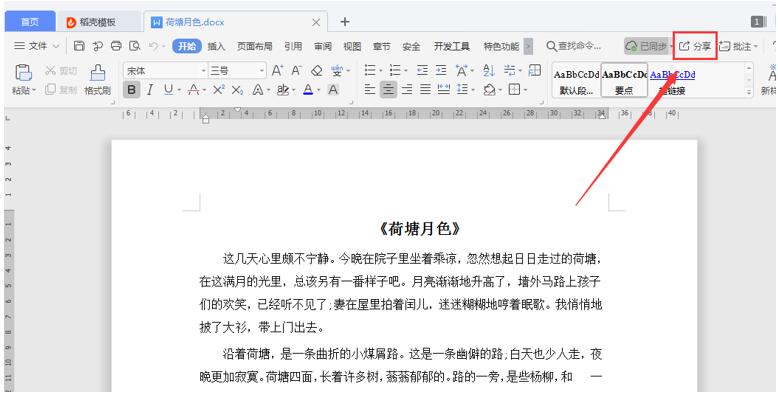This screenshot has width=778, height=396.
Task: Click the Share (分享) button
Action: [x=695, y=46]
